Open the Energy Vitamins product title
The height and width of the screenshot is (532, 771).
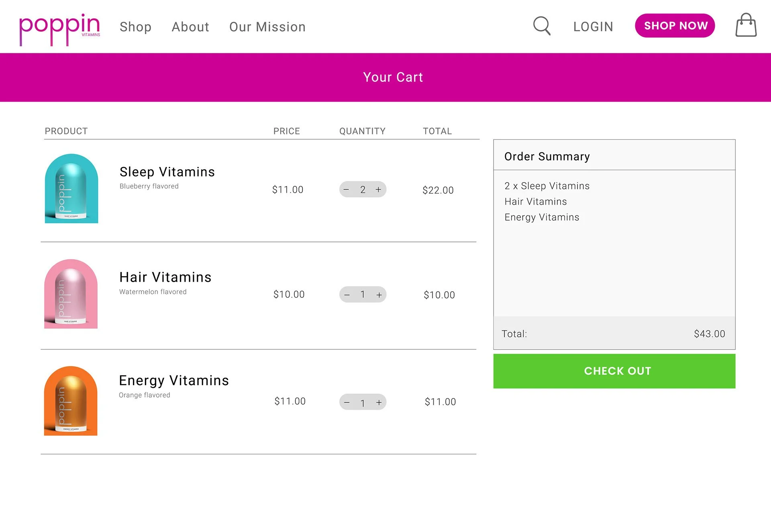[x=174, y=380]
